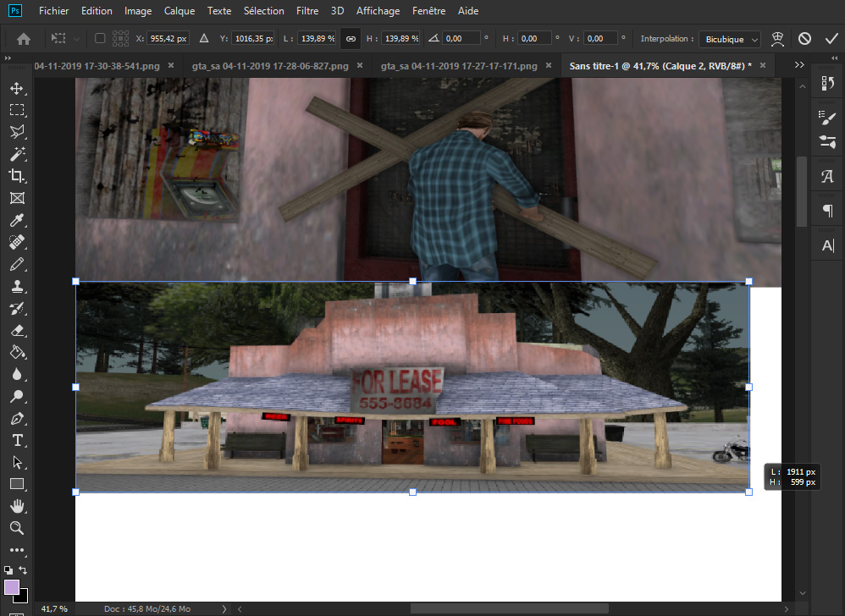Open the Affichage menu
845x616 pixels.
pos(378,11)
